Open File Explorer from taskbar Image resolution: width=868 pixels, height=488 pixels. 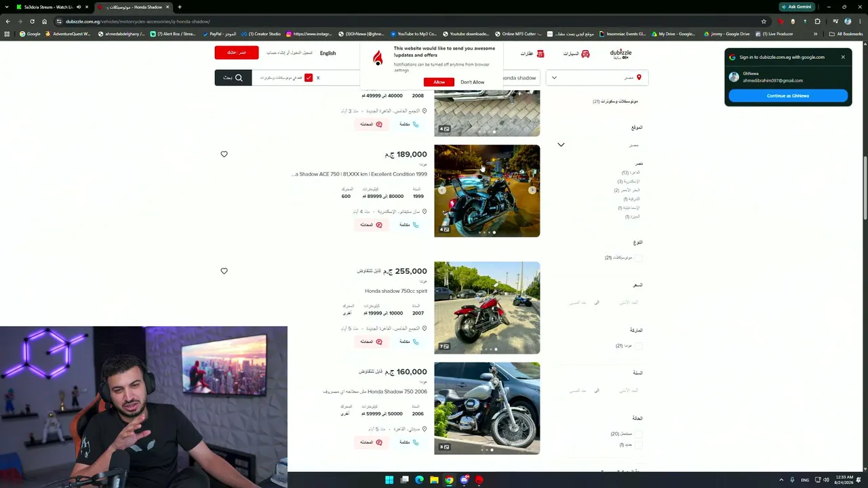pyautogui.click(x=434, y=480)
